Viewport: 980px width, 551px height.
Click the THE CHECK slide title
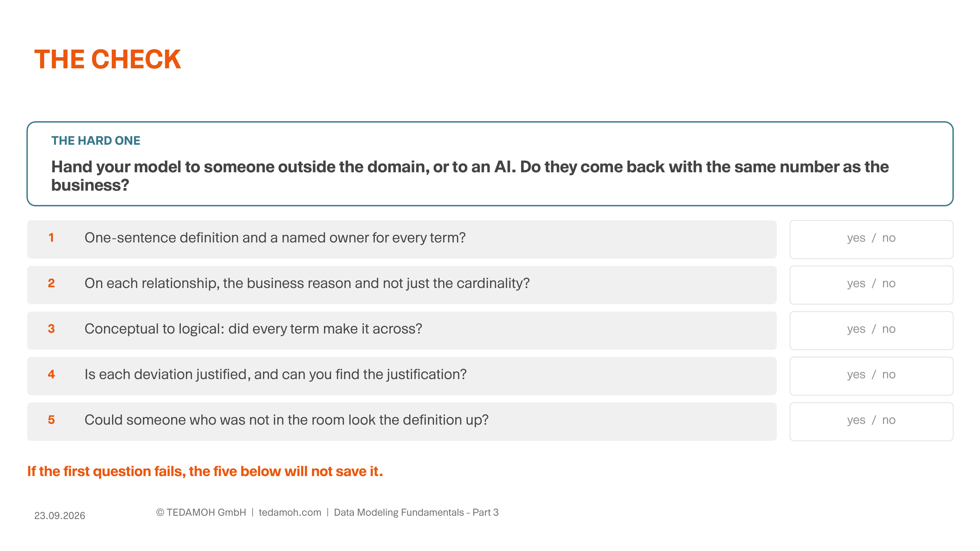[108, 59]
